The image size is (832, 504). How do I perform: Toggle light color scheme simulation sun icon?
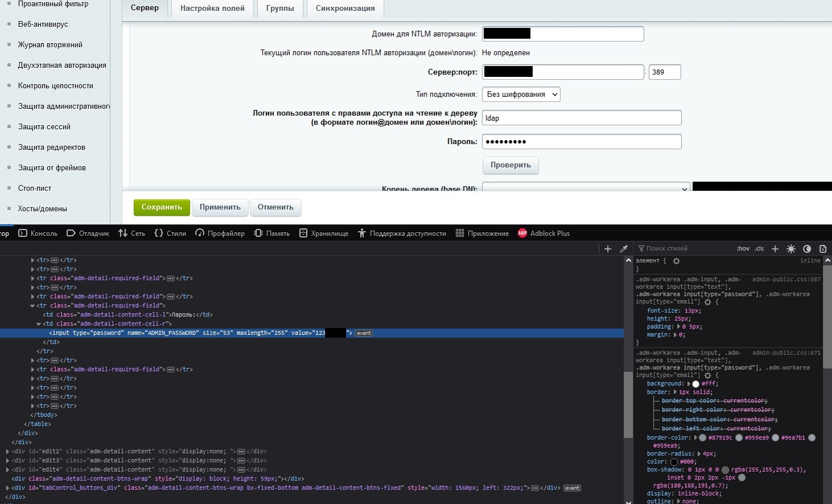click(x=791, y=249)
